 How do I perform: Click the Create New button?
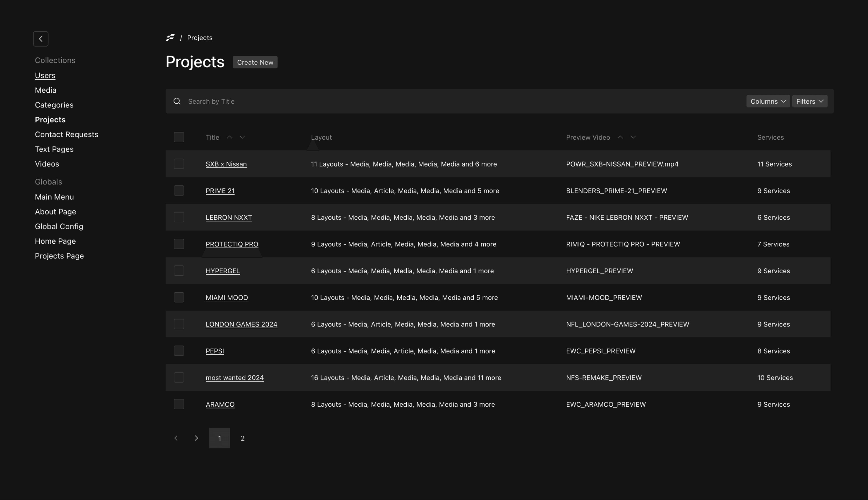pos(255,62)
